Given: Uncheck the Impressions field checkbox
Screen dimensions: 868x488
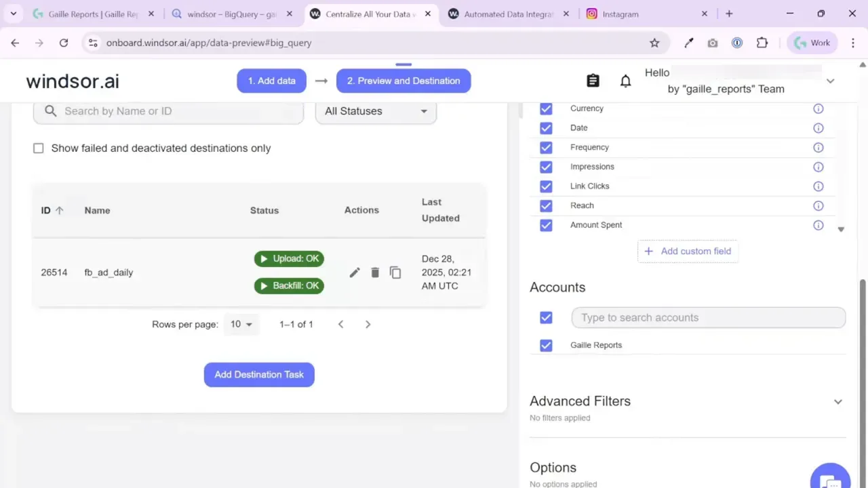Looking at the screenshot, I should click(546, 167).
